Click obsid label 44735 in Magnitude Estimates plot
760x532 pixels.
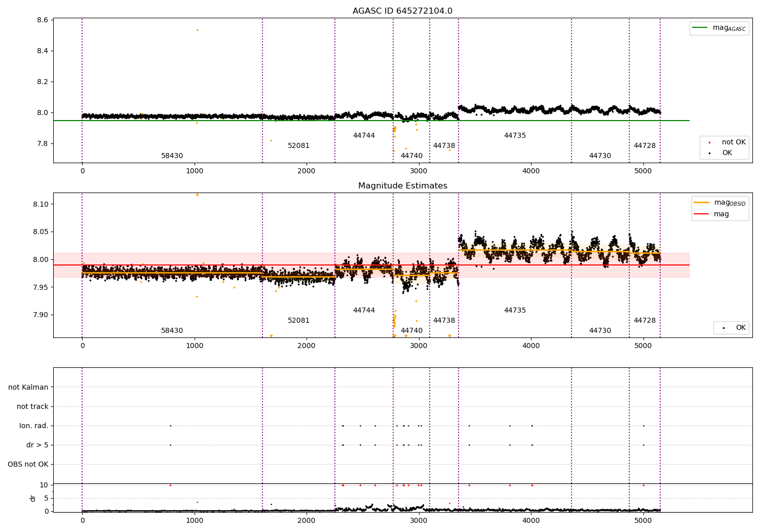pyautogui.click(x=515, y=311)
